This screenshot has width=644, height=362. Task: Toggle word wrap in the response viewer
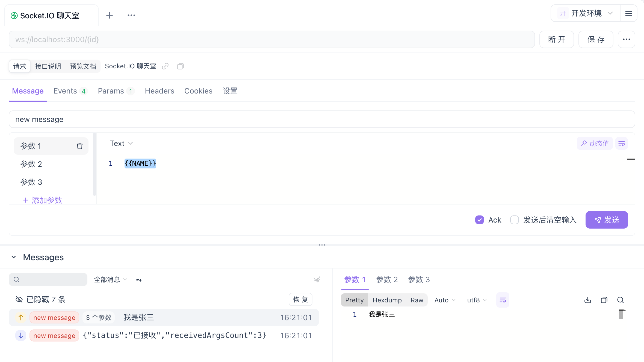503,300
